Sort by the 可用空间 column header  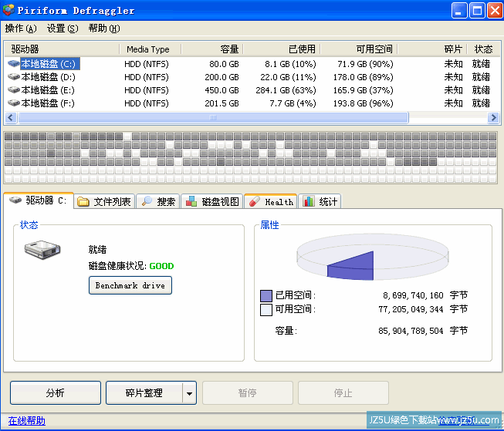[359, 49]
